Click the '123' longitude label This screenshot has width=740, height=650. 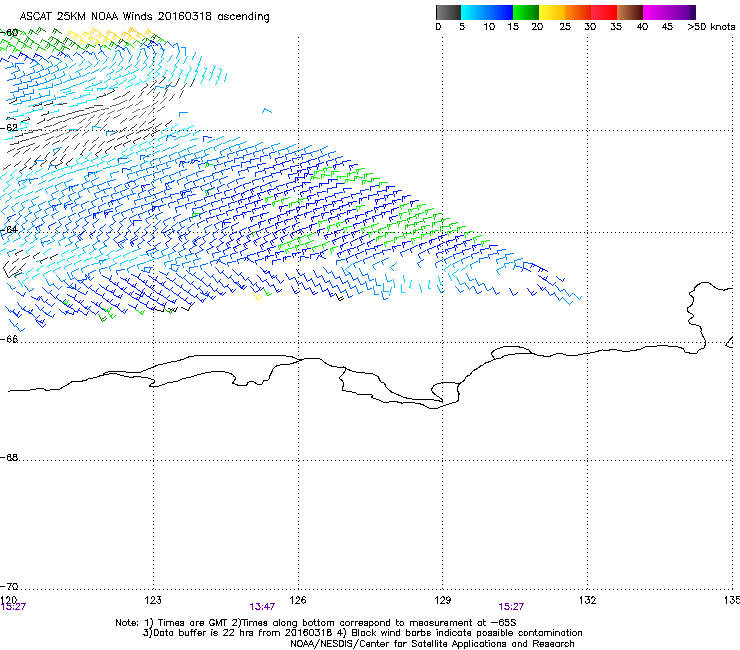click(153, 600)
